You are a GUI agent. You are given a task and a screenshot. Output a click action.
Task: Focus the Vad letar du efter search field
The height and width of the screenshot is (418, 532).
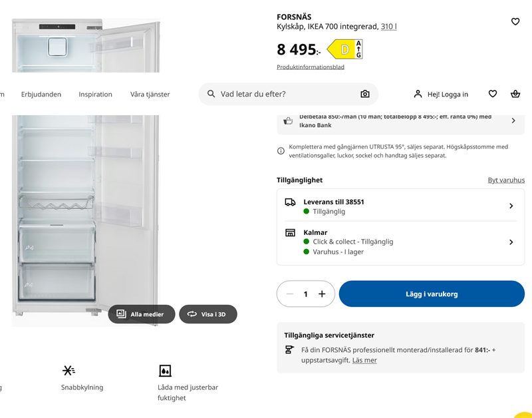tap(288, 94)
